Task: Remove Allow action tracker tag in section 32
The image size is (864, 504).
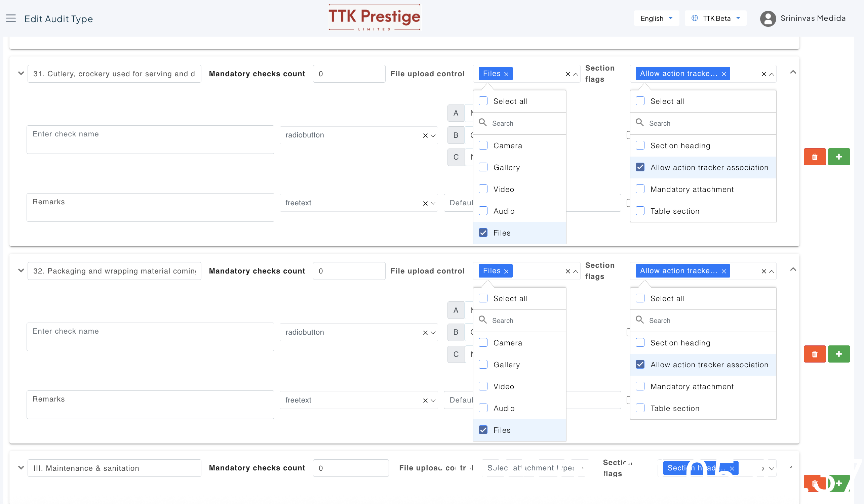Action: (724, 271)
